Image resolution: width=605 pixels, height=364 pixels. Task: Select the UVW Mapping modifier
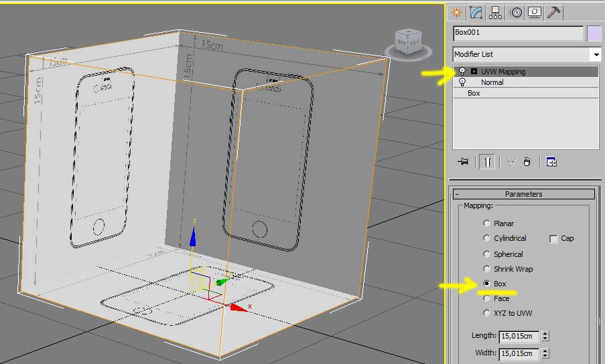point(503,72)
